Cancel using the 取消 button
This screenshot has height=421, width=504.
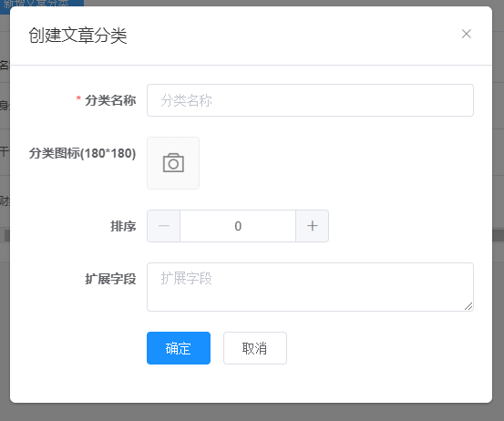[x=255, y=348]
